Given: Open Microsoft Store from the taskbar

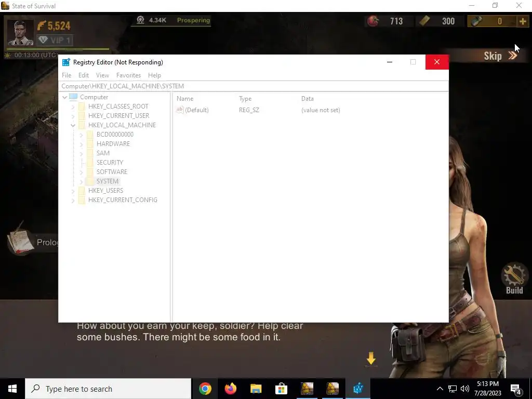Looking at the screenshot, I should [282, 389].
